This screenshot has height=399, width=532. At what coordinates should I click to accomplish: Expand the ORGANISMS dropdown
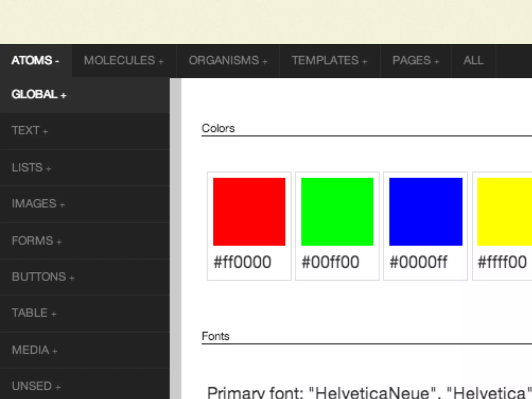[x=228, y=61]
